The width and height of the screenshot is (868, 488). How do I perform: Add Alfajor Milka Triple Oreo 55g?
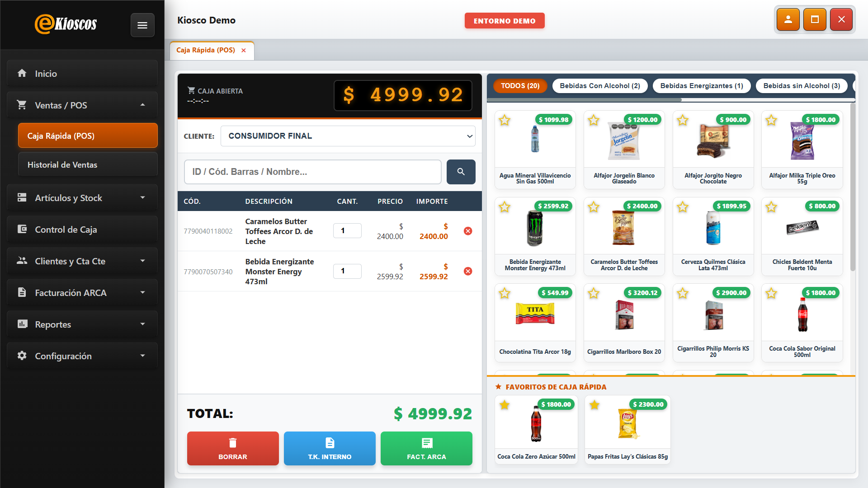pyautogui.click(x=802, y=150)
